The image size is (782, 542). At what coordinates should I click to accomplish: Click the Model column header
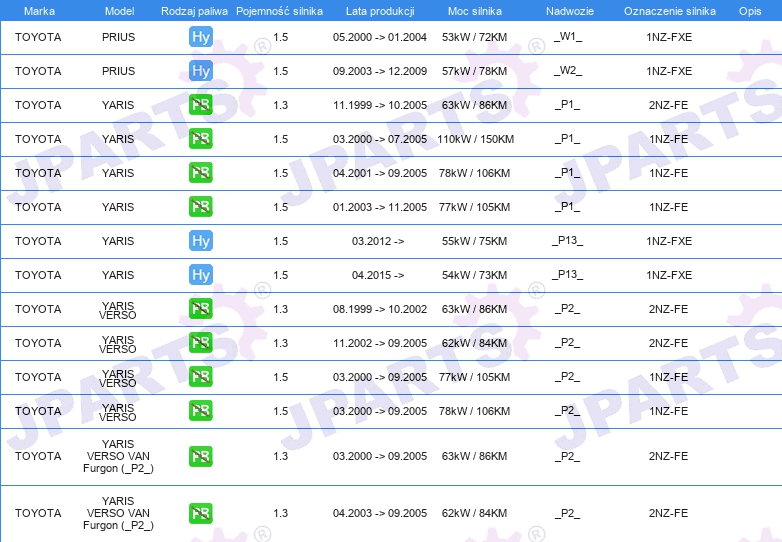click(119, 11)
